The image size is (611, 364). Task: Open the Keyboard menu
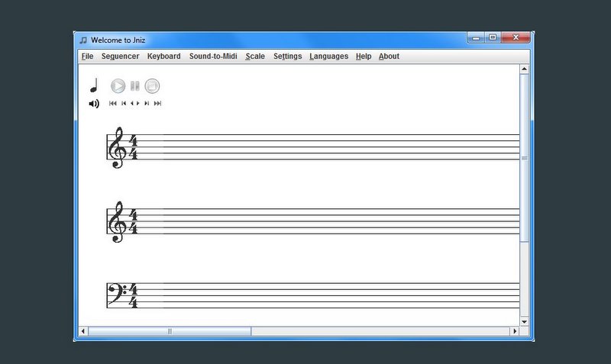(x=163, y=56)
